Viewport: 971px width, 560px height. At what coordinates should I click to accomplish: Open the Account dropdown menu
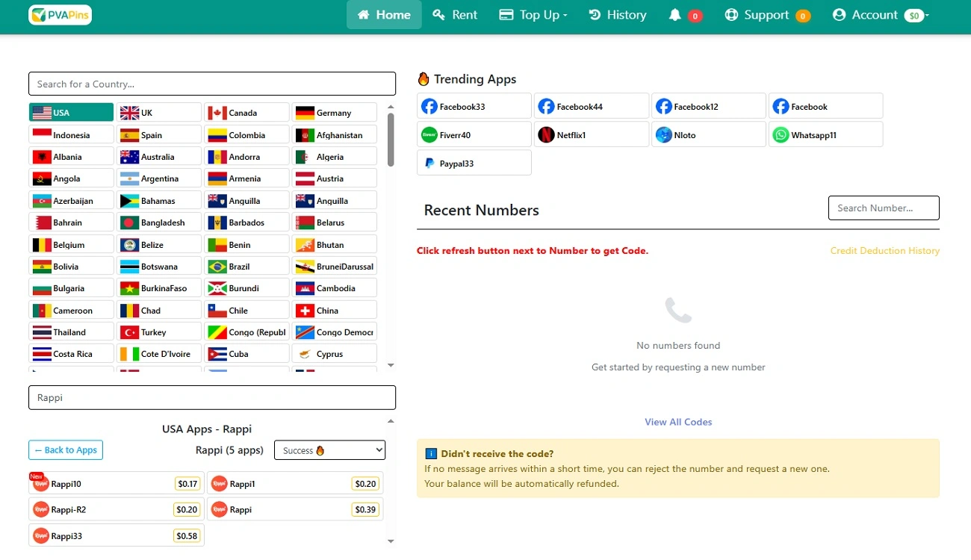click(x=881, y=15)
